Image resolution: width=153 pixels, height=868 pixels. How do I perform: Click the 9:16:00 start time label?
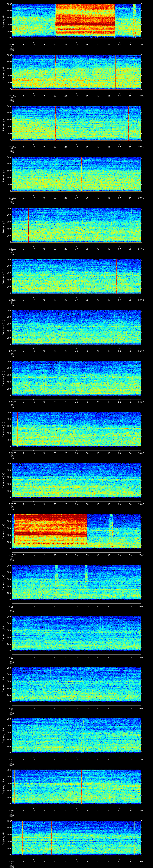click(x=12, y=44)
